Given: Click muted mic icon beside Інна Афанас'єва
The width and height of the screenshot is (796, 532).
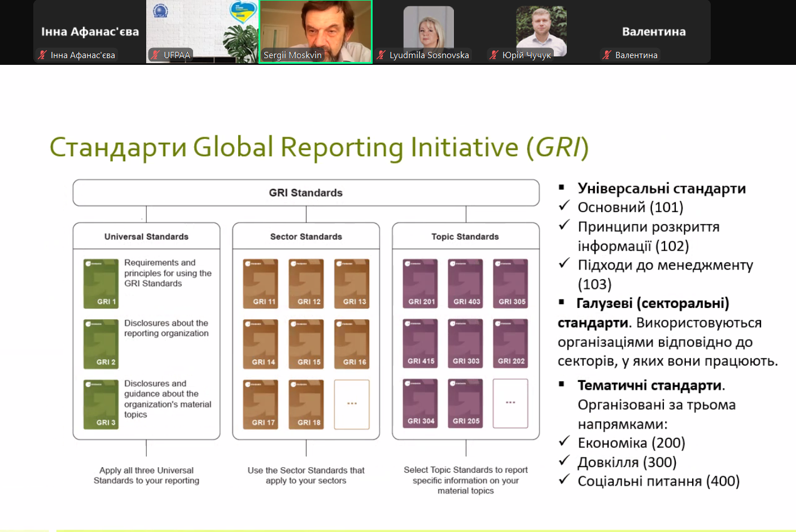Looking at the screenshot, I should (x=42, y=55).
